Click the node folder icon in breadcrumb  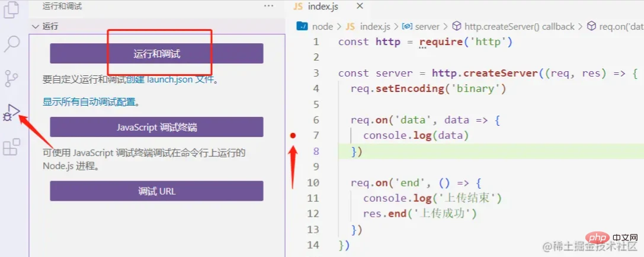coord(302,27)
